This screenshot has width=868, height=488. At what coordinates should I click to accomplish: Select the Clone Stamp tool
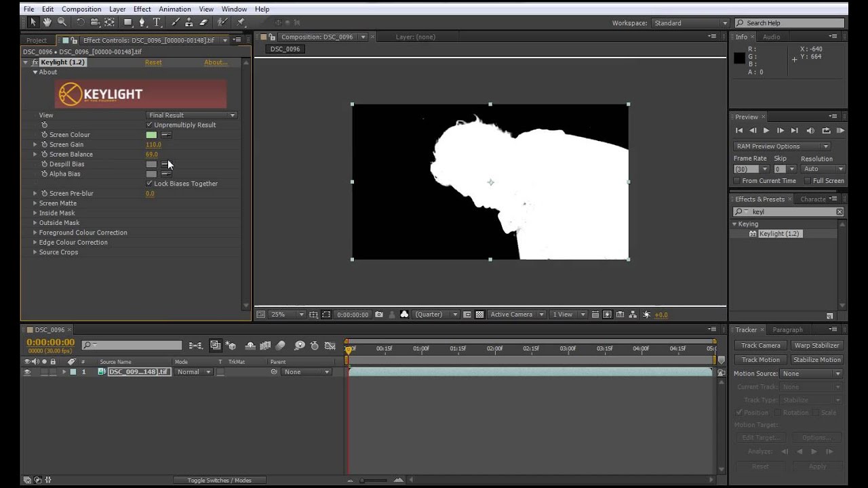point(189,22)
